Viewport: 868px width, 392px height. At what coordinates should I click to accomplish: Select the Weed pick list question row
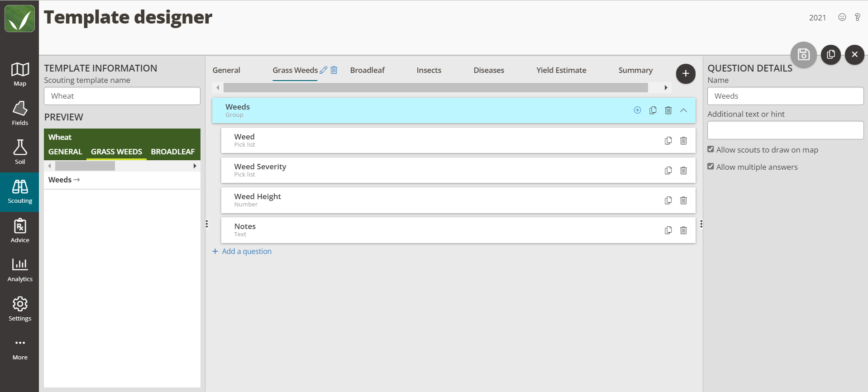(x=458, y=140)
